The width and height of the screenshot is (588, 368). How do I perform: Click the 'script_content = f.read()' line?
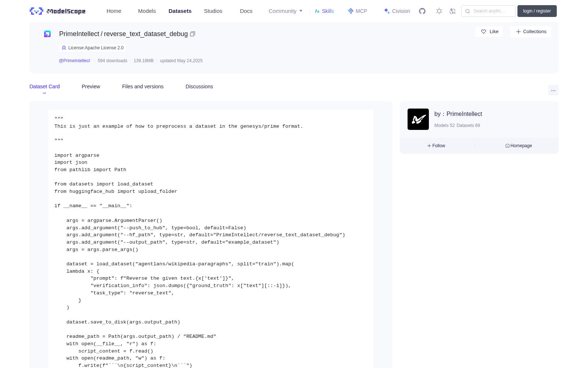click(116, 351)
